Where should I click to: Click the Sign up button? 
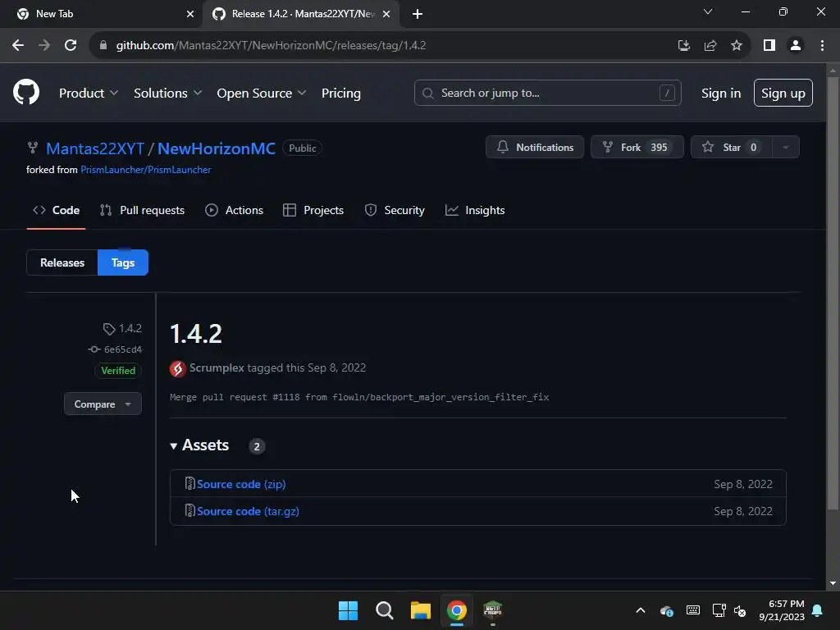(783, 93)
